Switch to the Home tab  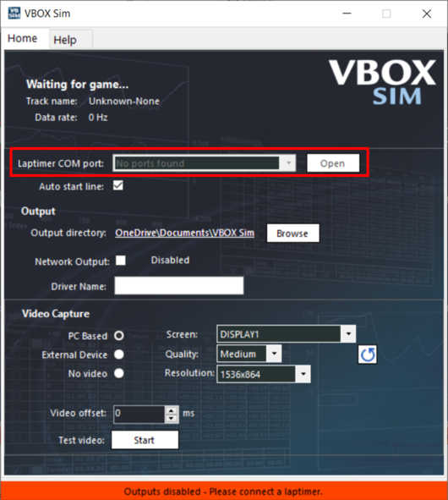[x=22, y=38]
